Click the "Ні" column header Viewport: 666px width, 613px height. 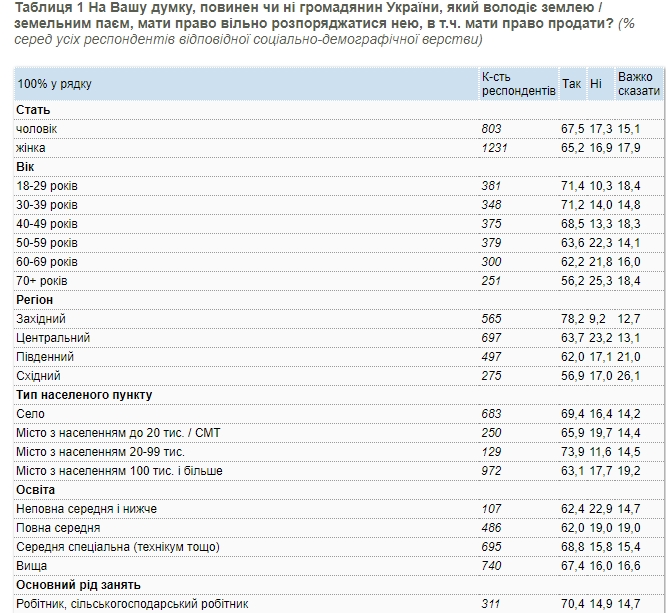point(596,84)
